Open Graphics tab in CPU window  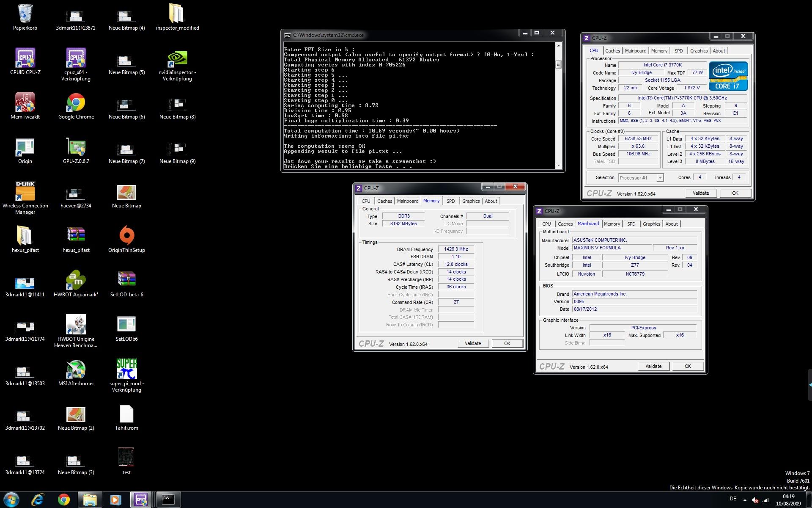point(699,51)
